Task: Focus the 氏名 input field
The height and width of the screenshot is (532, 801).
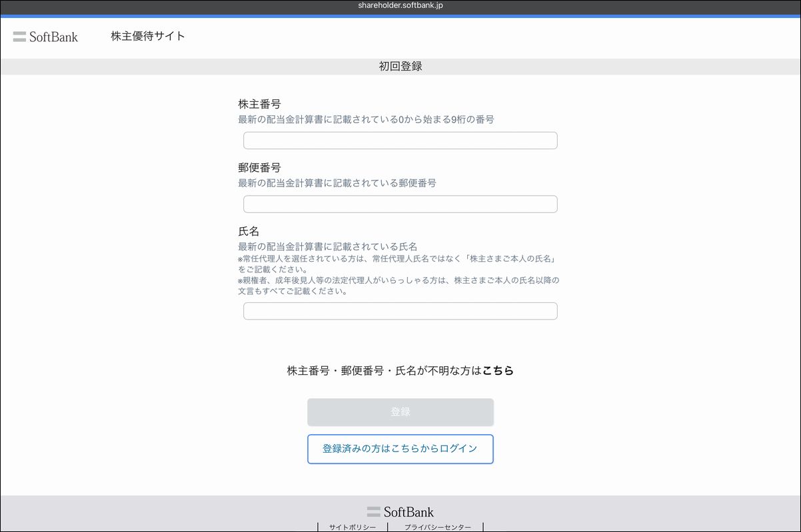Action: (x=400, y=311)
